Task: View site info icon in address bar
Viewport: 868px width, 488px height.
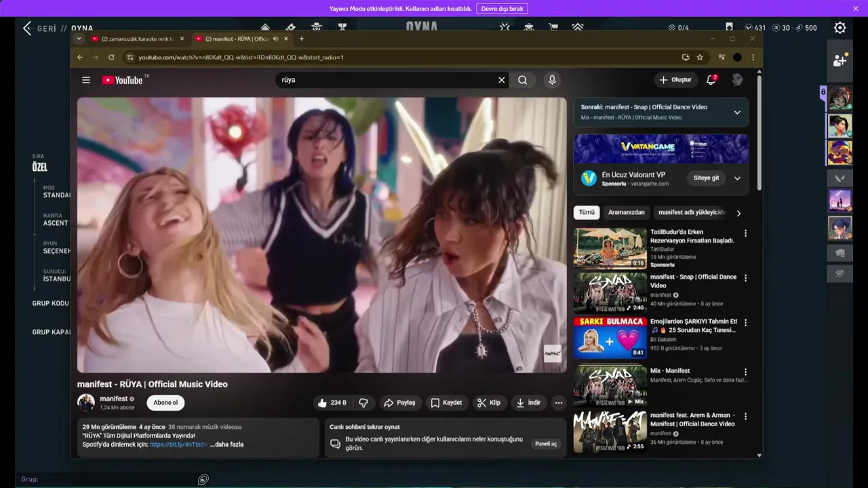Action: (x=130, y=58)
